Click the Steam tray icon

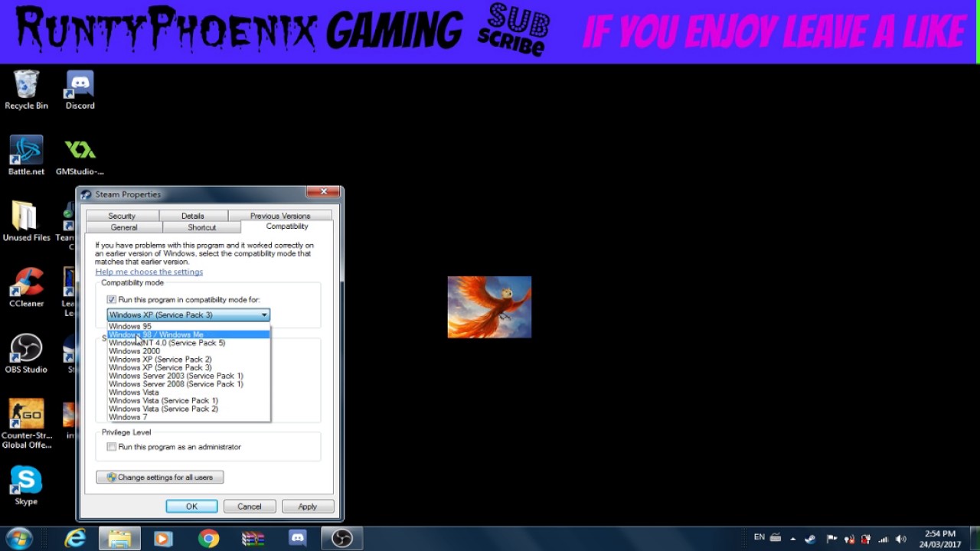(811, 539)
